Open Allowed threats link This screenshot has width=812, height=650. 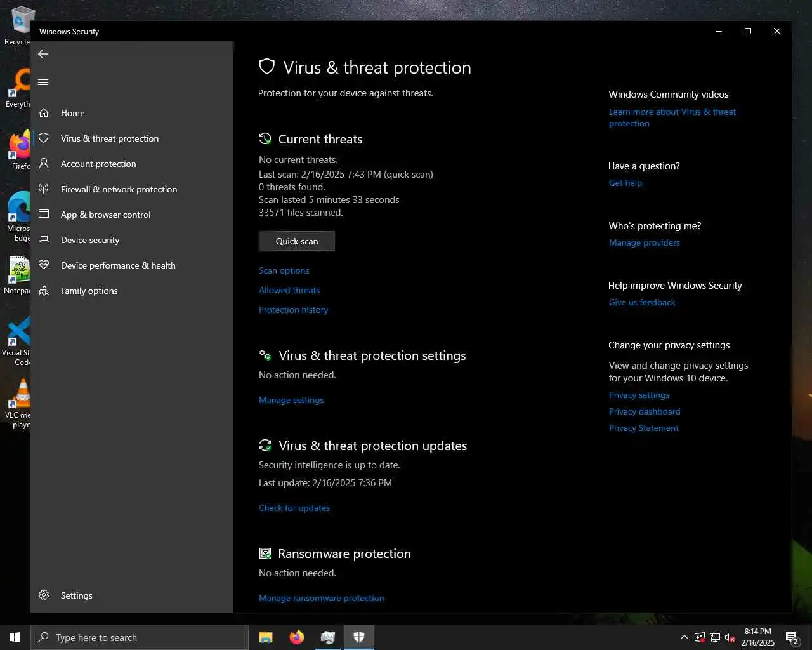click(x=289, y=290)
